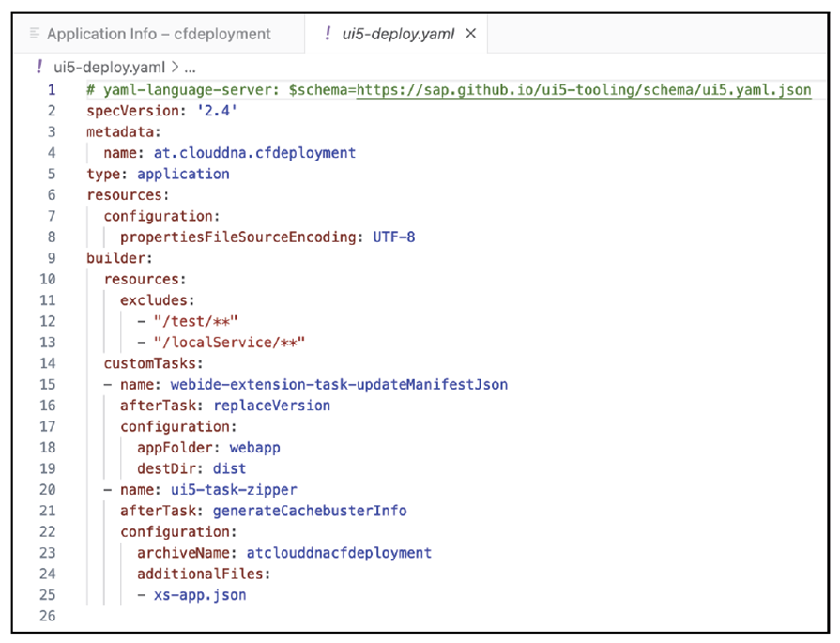Image resolution: width=840 pixels, height=643 pixels.
Task: Close the ui5-deploy.yaml tab
Action: (471, 33)
